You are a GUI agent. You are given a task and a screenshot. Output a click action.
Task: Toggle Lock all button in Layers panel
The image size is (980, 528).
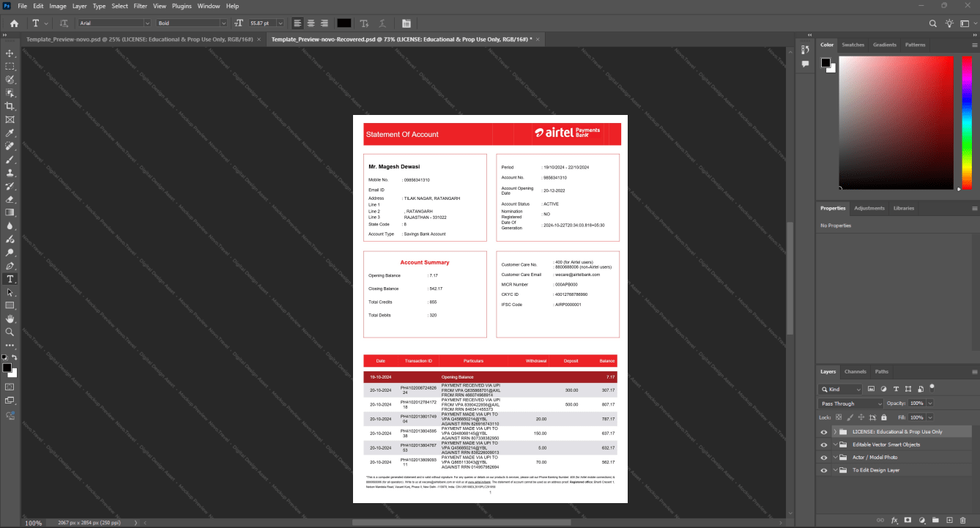(883, 417)
